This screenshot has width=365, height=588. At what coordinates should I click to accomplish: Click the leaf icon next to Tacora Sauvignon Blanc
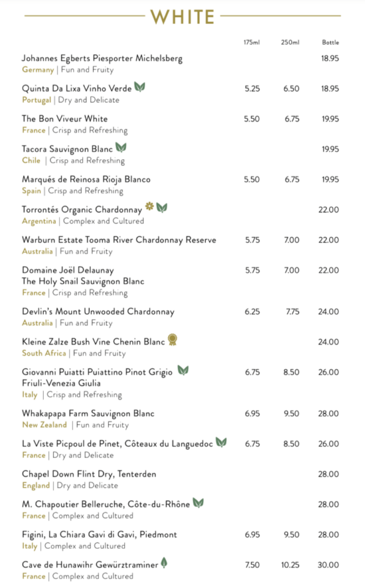pyautogui.click(x=121, y=148)
